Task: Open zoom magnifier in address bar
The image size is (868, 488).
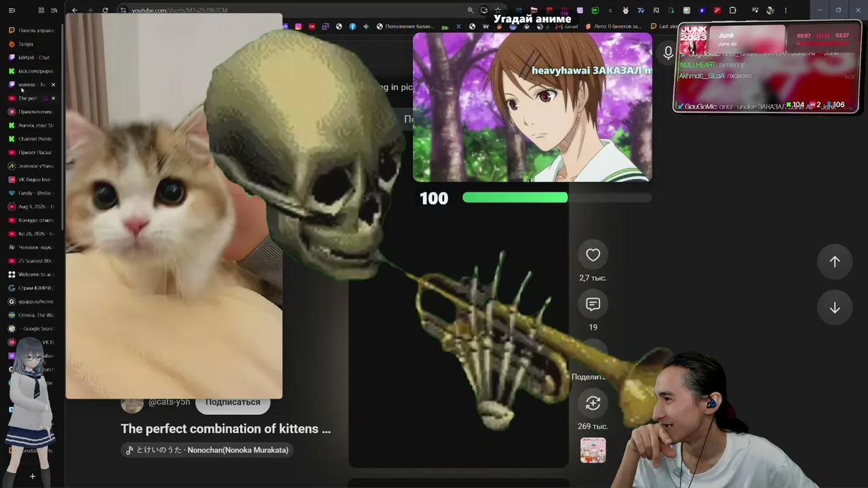Action: point(471,10)
